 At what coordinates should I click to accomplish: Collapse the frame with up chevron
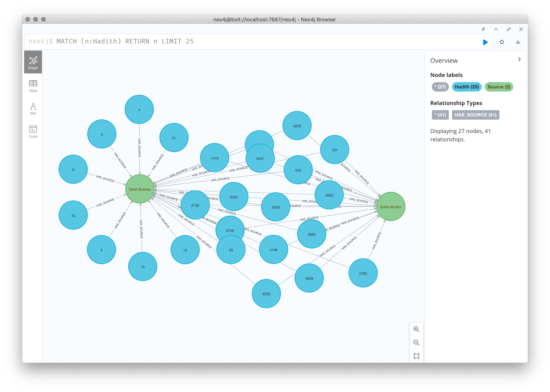pos(496,29)
